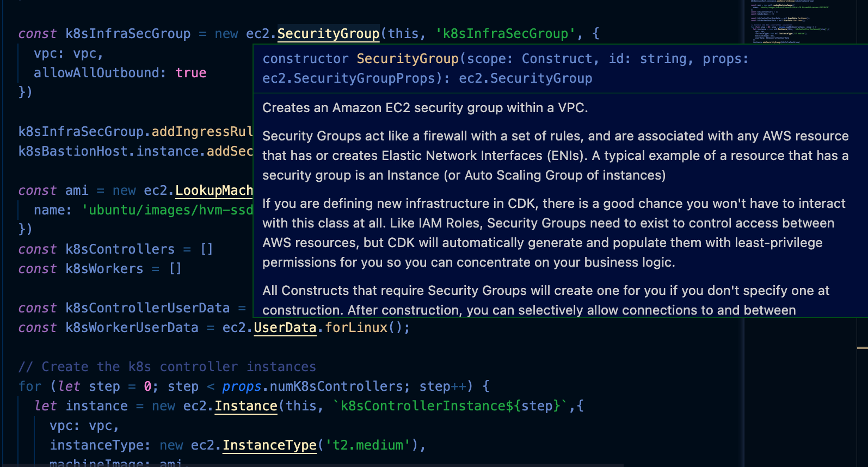Click the k8sControllerInstance template string
Screen dimensions: 868x467
450,406
